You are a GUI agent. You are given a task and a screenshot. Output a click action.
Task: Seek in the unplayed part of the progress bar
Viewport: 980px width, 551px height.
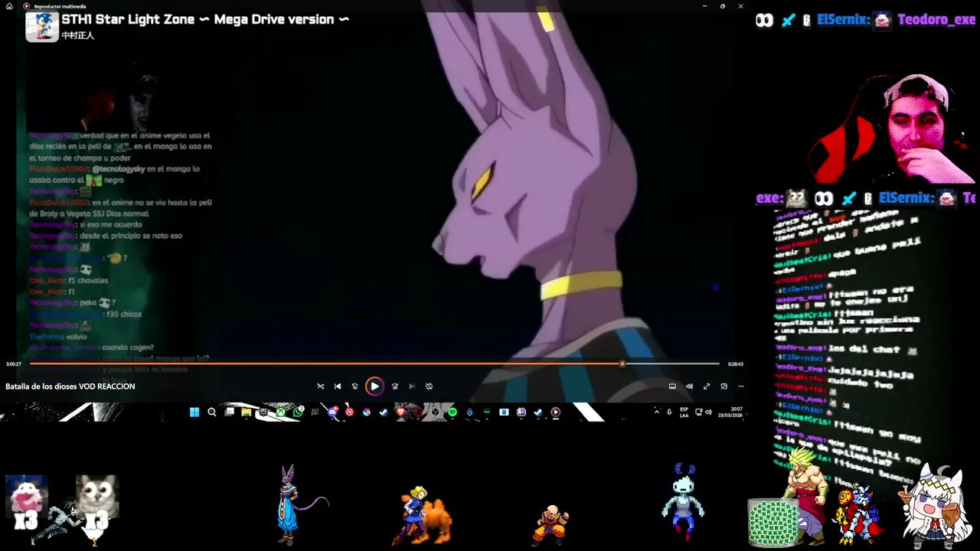672,364
